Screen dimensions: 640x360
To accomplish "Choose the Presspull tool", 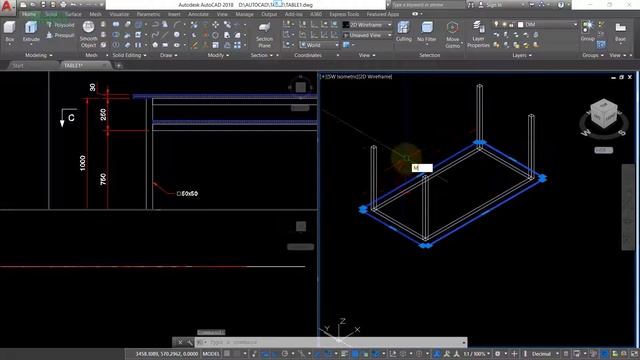I will [x=60, y=36].
